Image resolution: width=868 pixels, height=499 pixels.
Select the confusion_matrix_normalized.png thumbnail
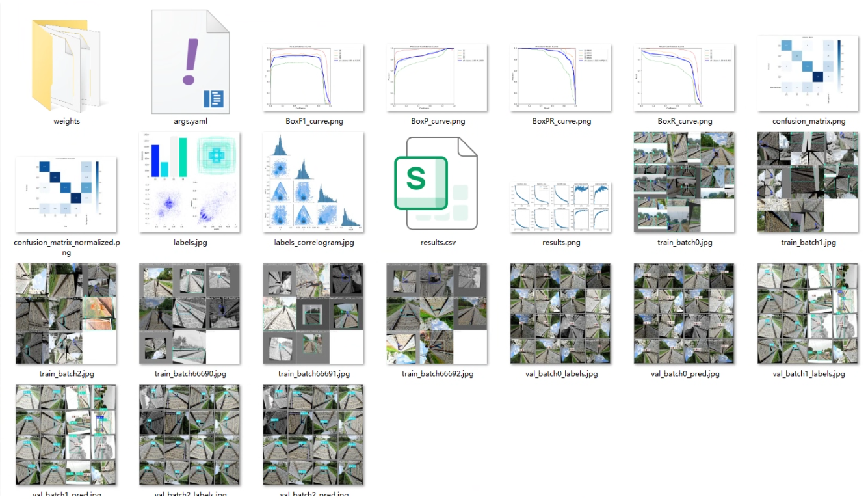[x=66, y=195]
